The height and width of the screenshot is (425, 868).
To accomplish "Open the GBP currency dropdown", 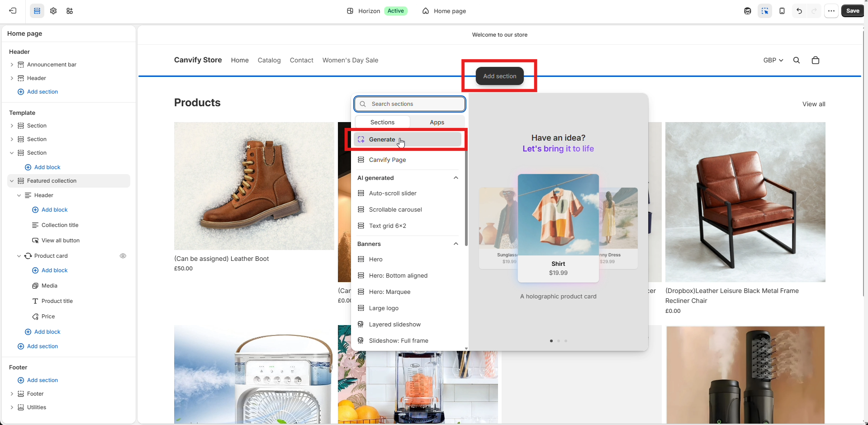I will (773, 60).
